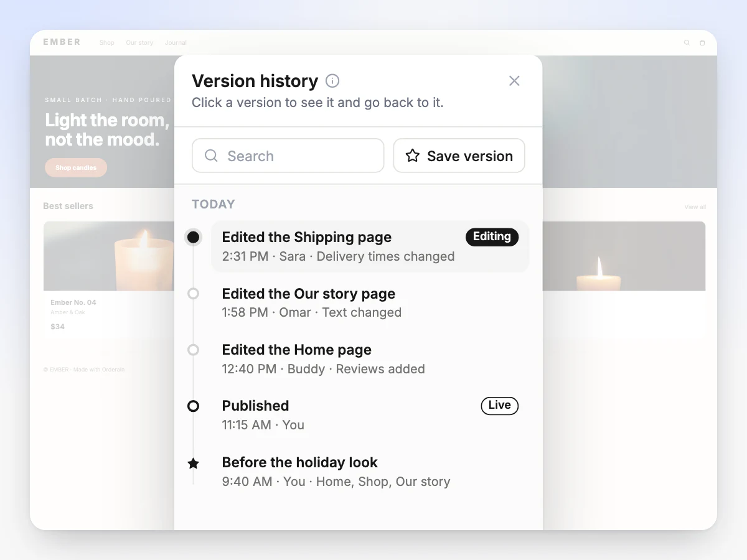The width and height of the screenshot is (747, 560).
Task: Click the timeline dot for Home page edit
Action: [194, 350]
